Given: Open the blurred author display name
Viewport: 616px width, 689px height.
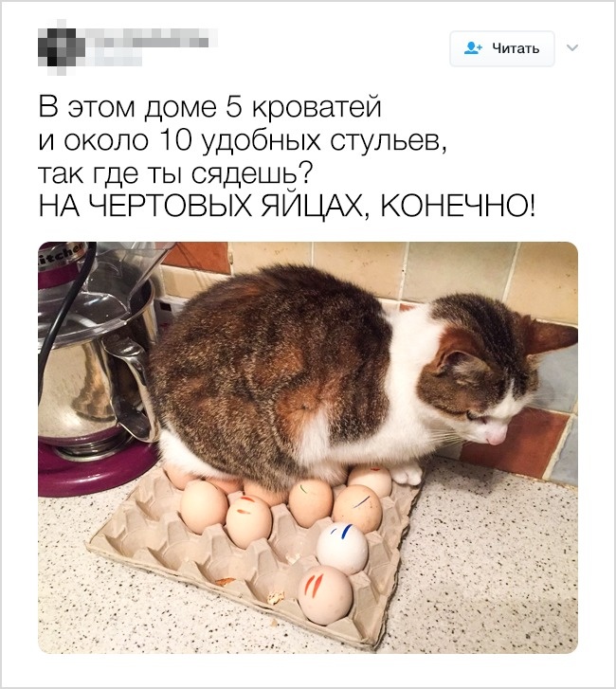Looking at the screenshot, I should (151, 39).
